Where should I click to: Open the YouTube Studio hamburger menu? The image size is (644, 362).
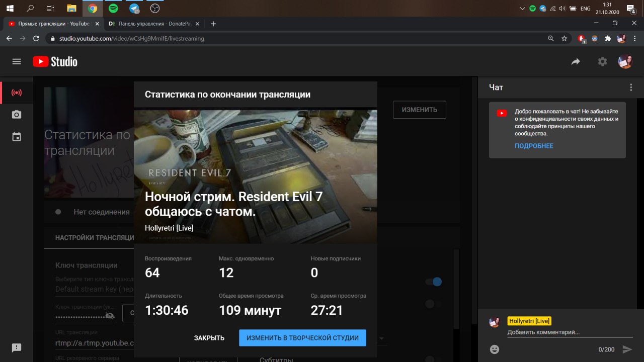click(17, 61)
